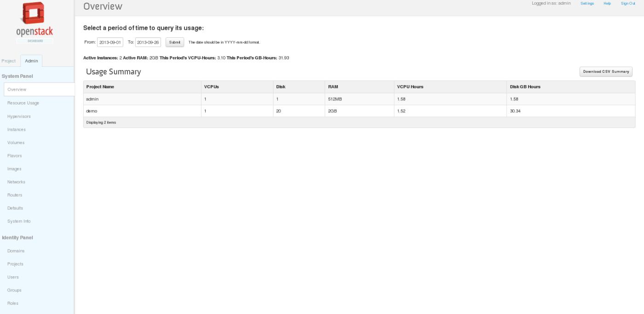Click the Sign Out link
This screenshot has width=644, height=314.
(628, 3)
